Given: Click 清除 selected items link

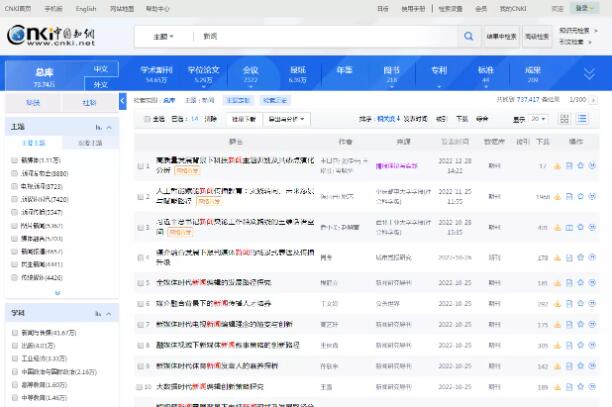Looking at the screenshot, I should tap(210, 119).
